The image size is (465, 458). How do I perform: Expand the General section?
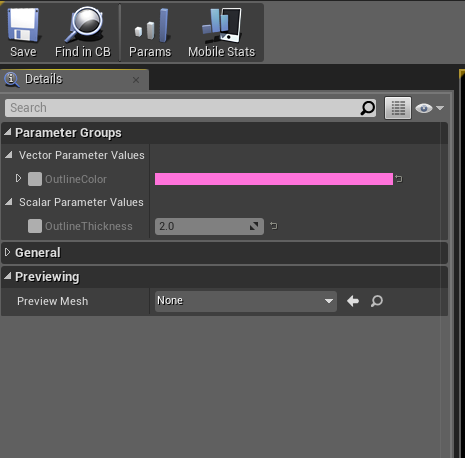[x=8, y=252]
